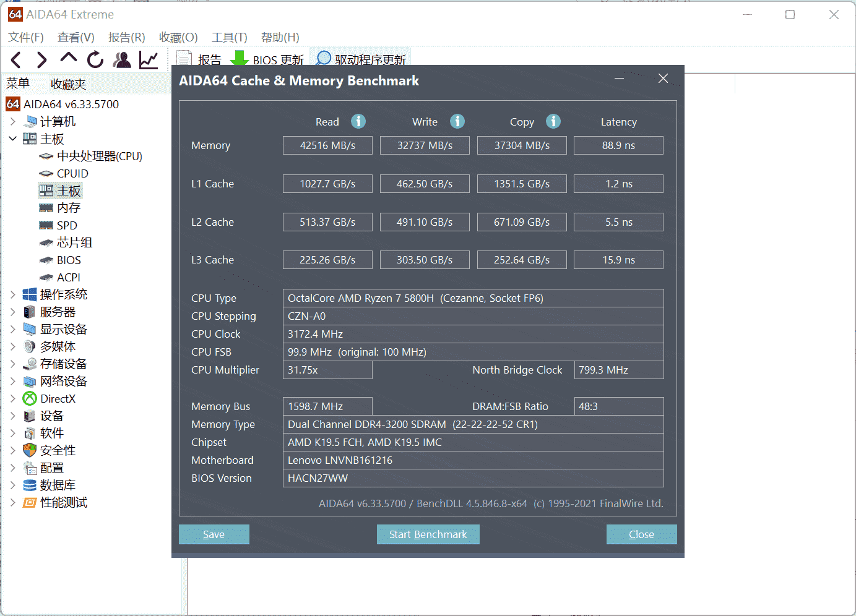
Task: Select 显示设备 display tree item
Action: click(56, 329)
